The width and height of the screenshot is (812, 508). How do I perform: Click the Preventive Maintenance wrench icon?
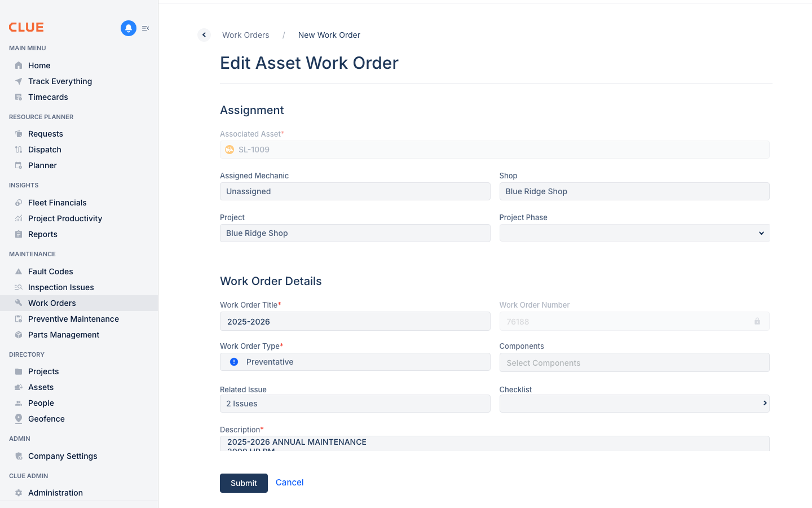tap(19, 319)
